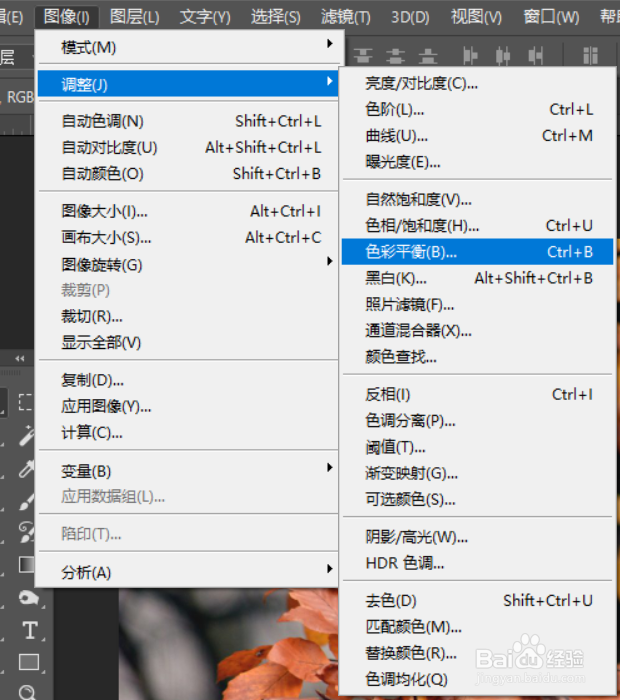Select the Eyedropper tool
The width and height of the screenshot is (620, 700).
point(27,469)
